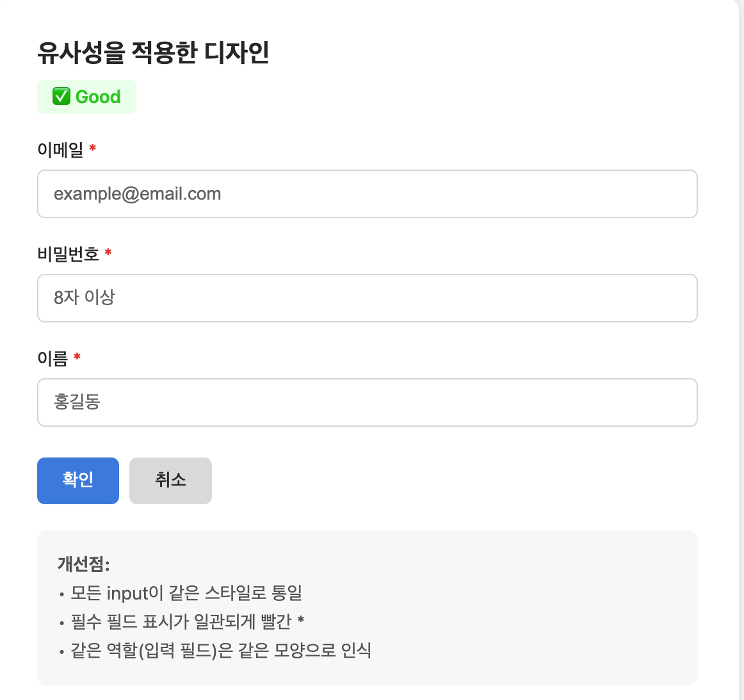
Task: Click the note about 모든 input이 같은 스타일
Action: [x=186, y=593]
